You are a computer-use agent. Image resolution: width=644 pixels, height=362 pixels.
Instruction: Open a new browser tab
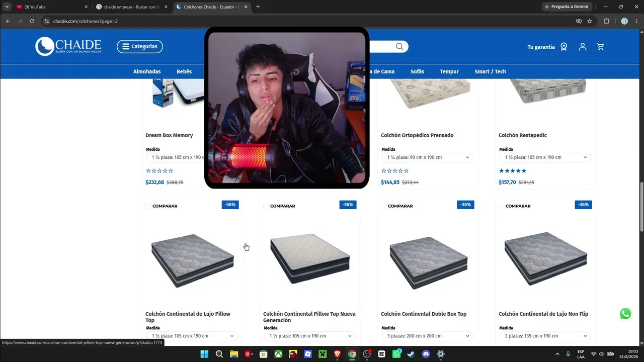[258, 7]
